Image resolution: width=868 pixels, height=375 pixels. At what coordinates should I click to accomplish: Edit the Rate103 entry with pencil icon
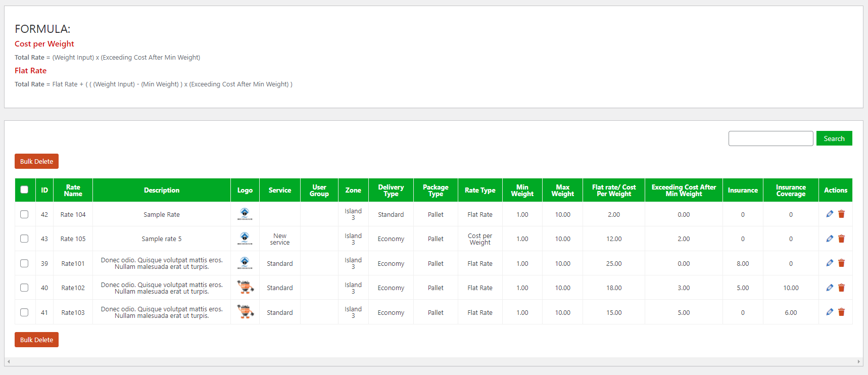pyautogui.click(x=830, y=312)
